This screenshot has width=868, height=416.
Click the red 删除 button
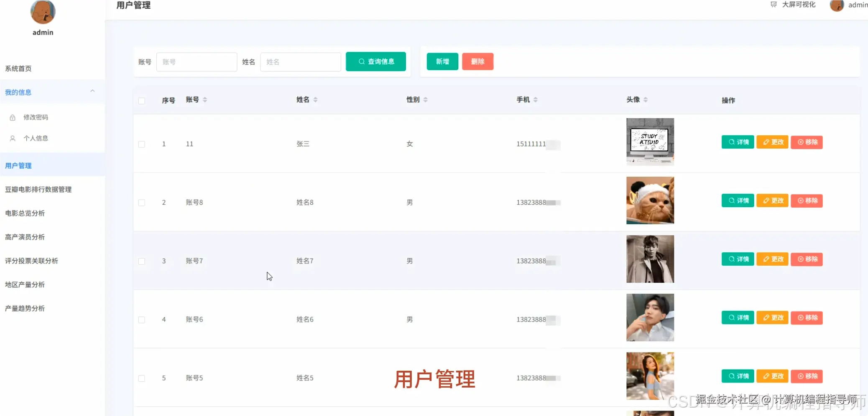(x=477, y=61)
